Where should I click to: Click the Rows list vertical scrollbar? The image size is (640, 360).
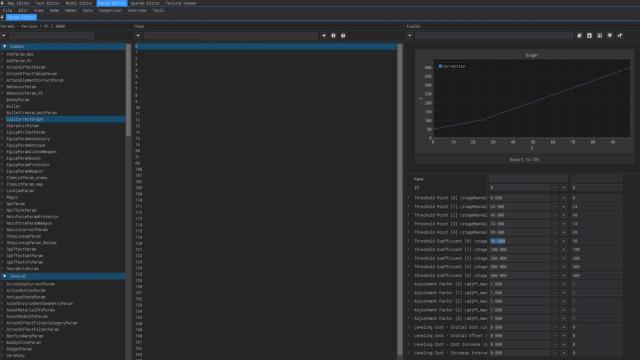click(x=400, y=199)
